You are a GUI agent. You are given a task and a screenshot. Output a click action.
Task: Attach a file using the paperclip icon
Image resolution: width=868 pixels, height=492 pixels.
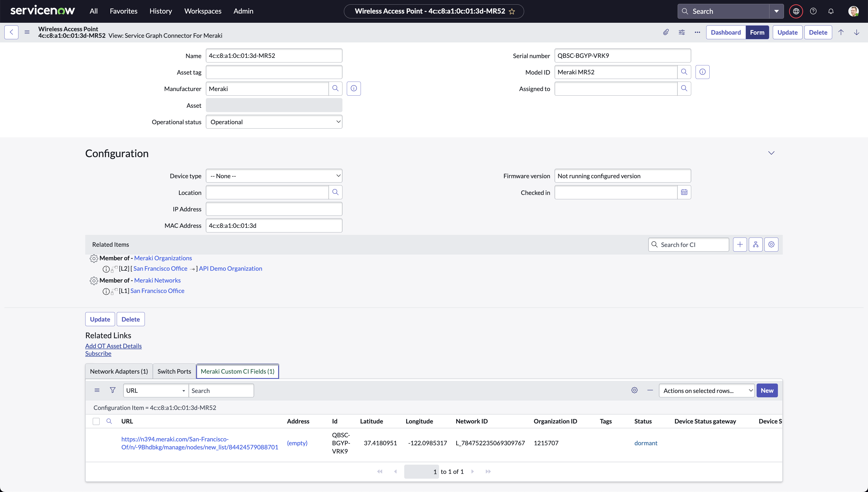(666, 32)
